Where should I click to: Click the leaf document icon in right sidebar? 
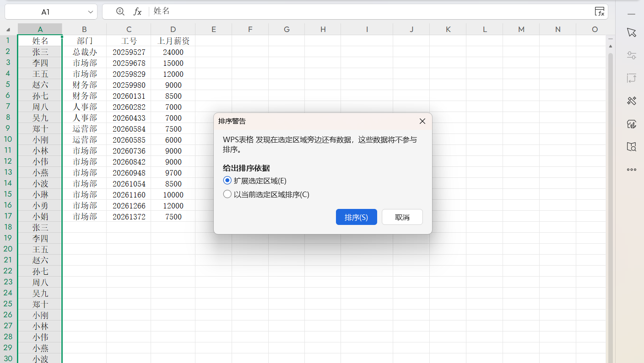632,124
